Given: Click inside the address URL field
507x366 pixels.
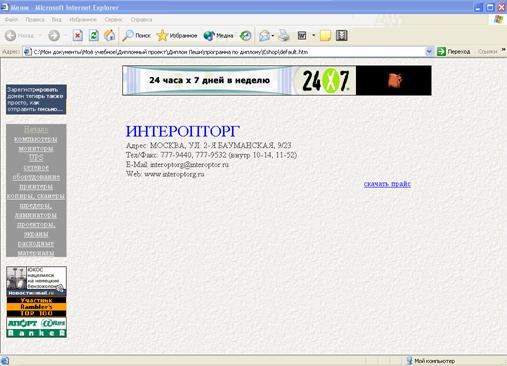Looking at the screenshot, I should point(228,52).
